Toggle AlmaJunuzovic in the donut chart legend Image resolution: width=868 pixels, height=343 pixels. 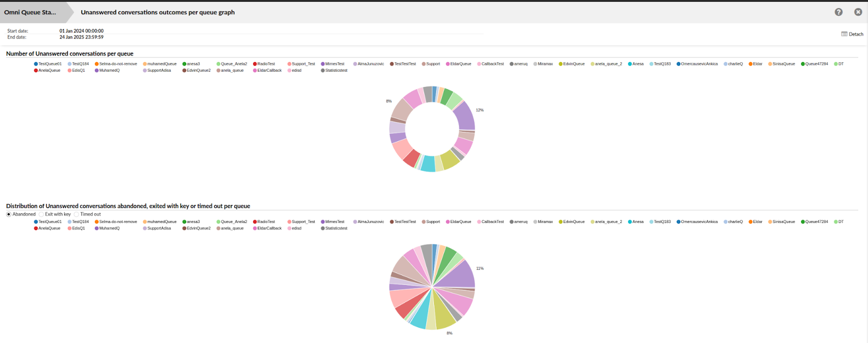click(368, 64)
